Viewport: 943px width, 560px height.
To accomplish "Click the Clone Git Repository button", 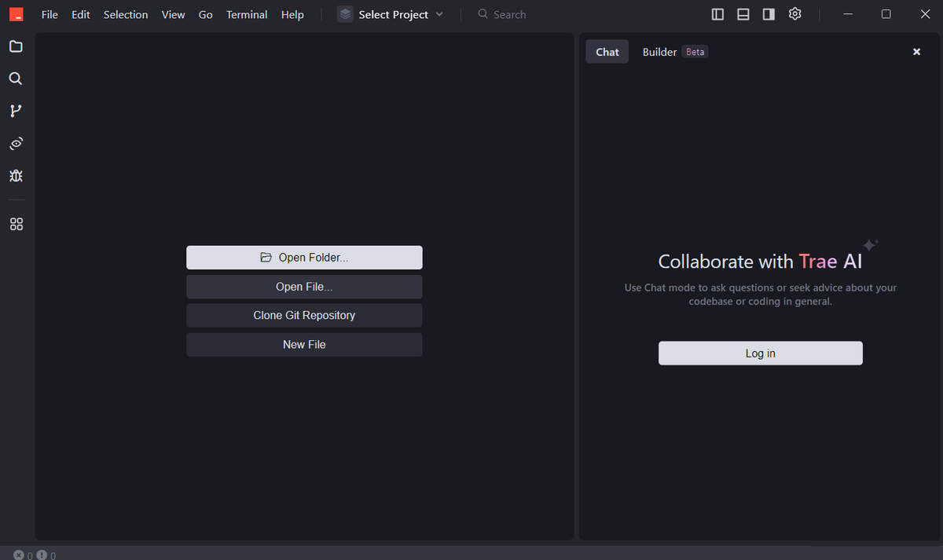I will click(304, 316).
